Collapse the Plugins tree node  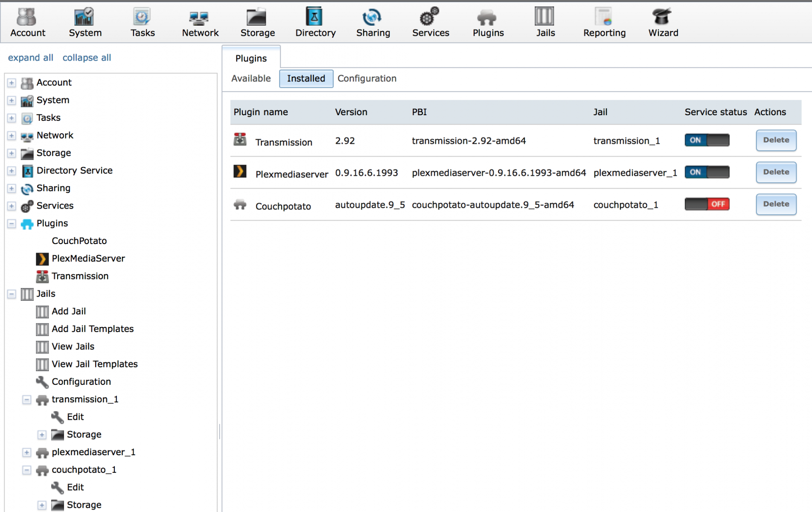tap(12, 224)
